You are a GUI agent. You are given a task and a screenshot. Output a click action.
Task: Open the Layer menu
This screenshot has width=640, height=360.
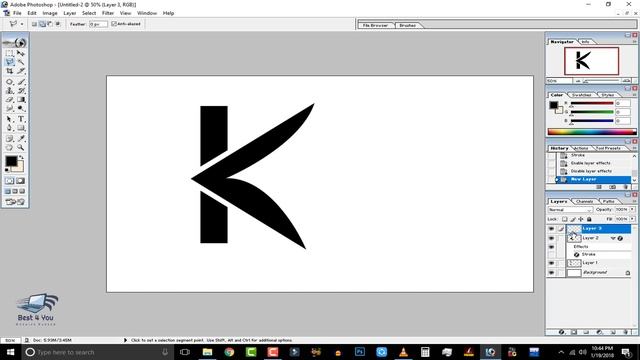[x=69, y=13]
